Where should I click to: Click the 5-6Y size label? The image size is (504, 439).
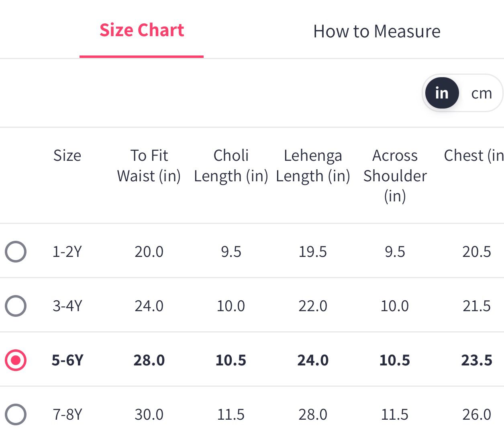pyautogui.click(x=67, y=360)
